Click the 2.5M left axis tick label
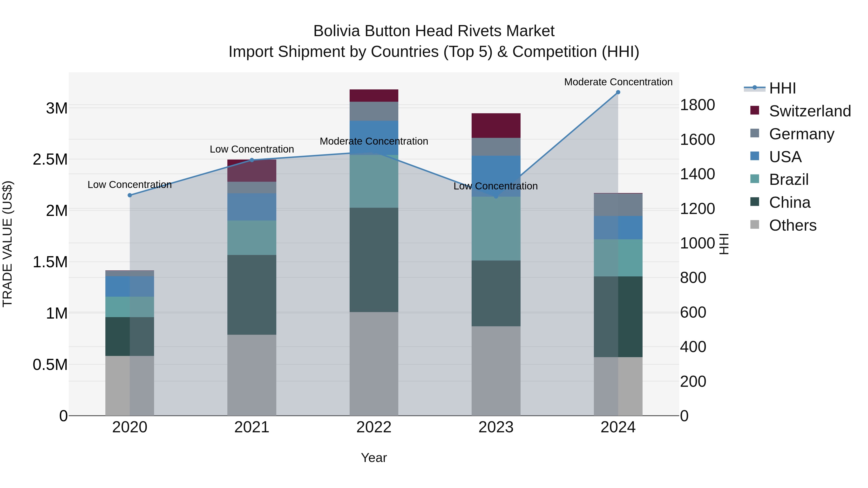Screen dimensions: 868x488 pos(50,160)
